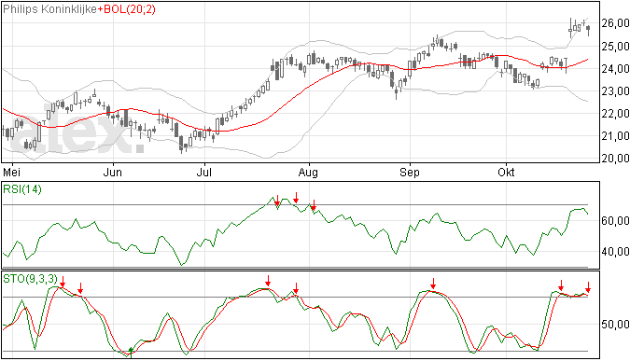Click the 22,00 price axis value

point(616,114)
